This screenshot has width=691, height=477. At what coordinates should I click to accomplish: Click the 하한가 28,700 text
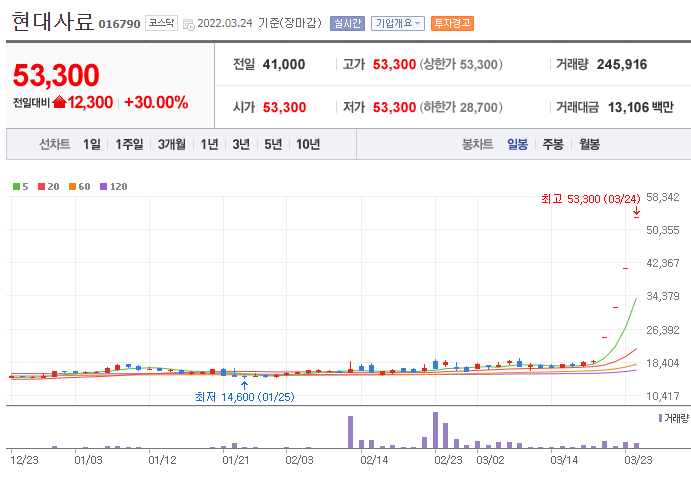click(x=461, y=107)
